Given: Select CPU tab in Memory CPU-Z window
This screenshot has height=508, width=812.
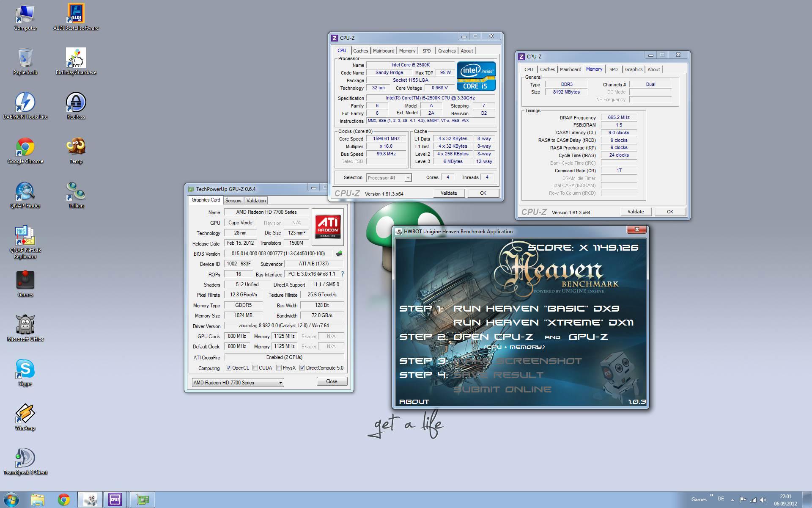Looking at the screenshot, I should (529, 69).
